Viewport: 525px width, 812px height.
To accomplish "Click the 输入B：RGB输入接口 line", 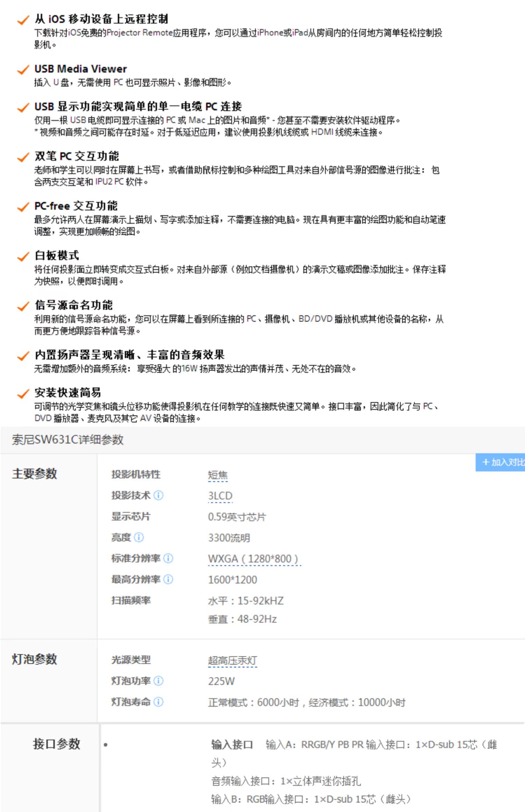I will [x=311, y=799].
